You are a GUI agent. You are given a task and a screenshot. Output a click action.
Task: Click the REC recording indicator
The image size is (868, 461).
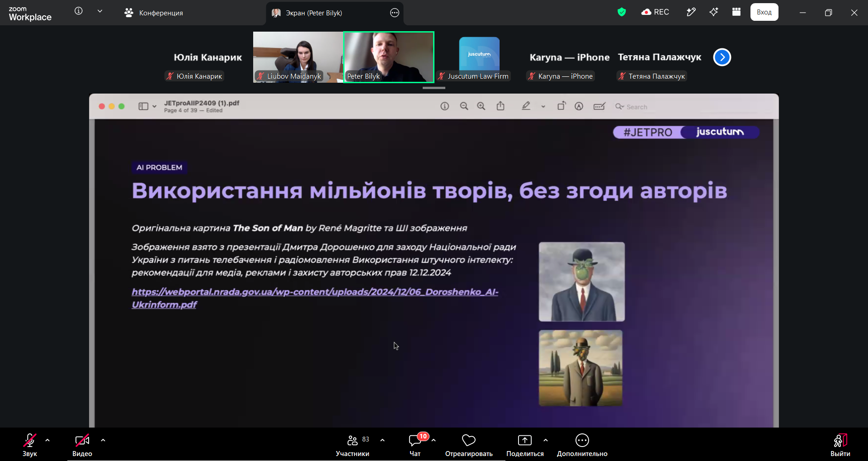(655, 12)
